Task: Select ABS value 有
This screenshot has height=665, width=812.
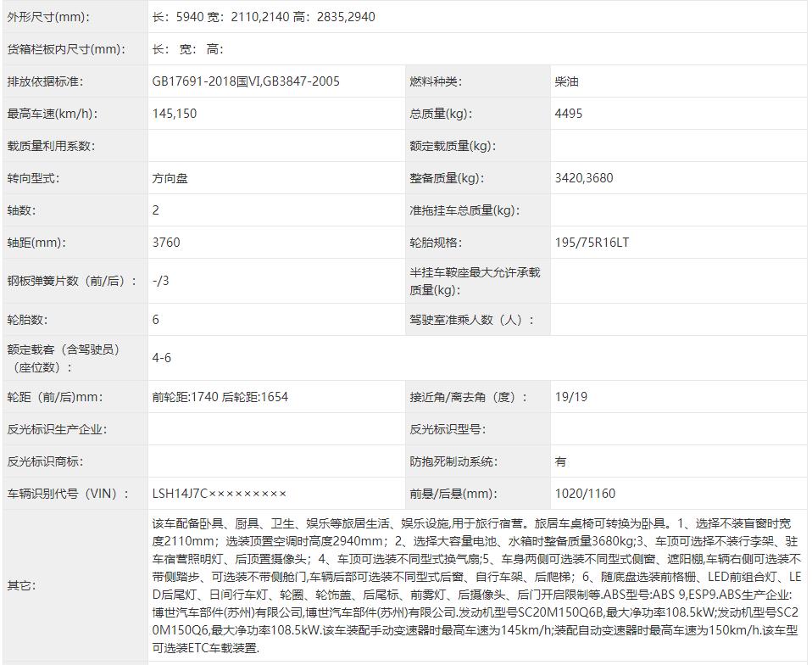Action: point(560,461)
